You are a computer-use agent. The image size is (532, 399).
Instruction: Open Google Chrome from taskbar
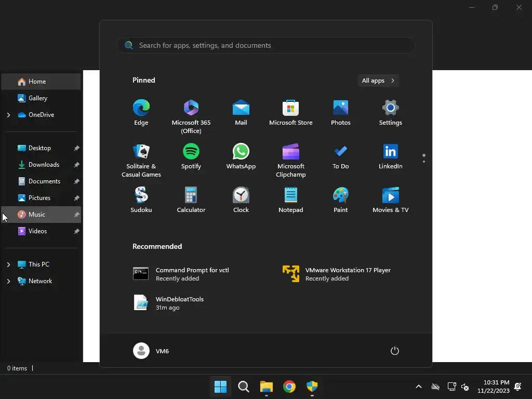[x=289, y=387]
